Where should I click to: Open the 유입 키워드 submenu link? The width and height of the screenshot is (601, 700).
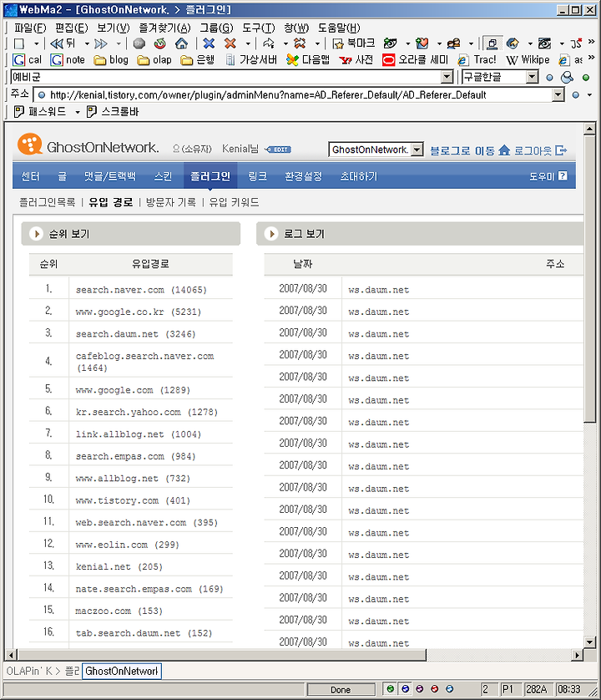234,202
